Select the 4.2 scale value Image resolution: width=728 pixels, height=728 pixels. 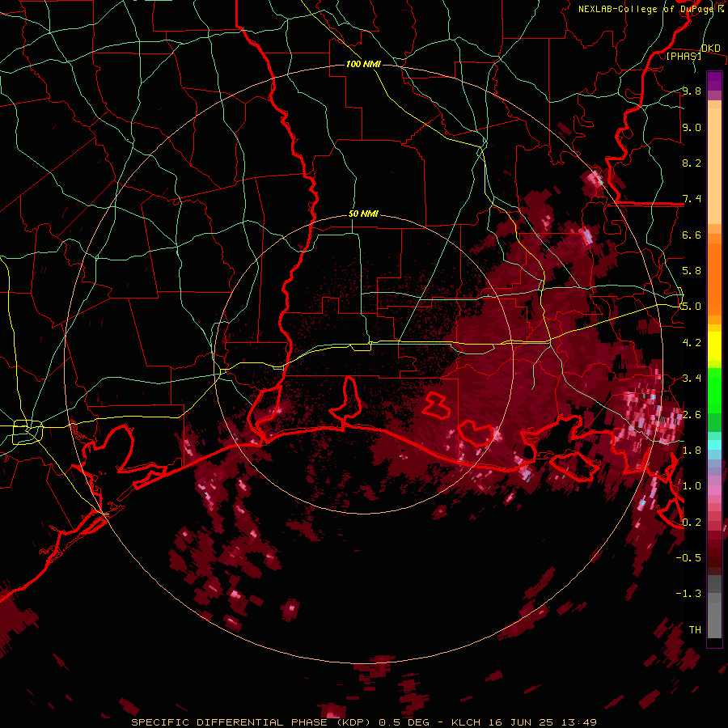tap(692, 343)
